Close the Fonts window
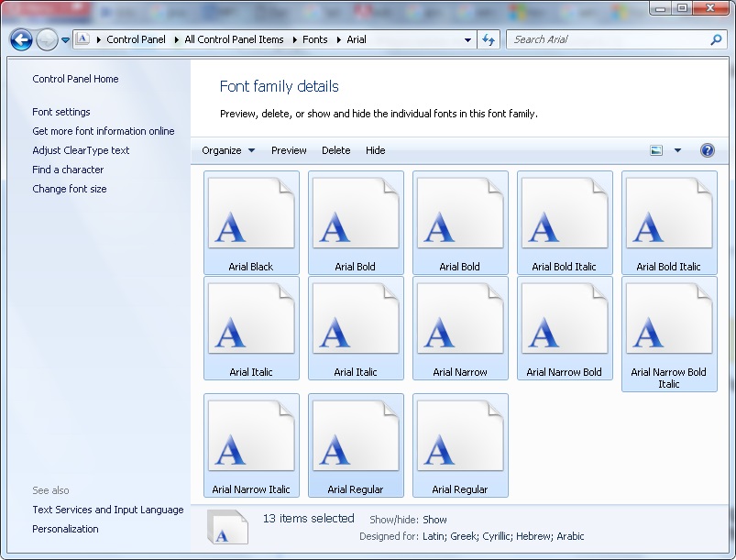736x560 pixels. click(x=710, y=8)
